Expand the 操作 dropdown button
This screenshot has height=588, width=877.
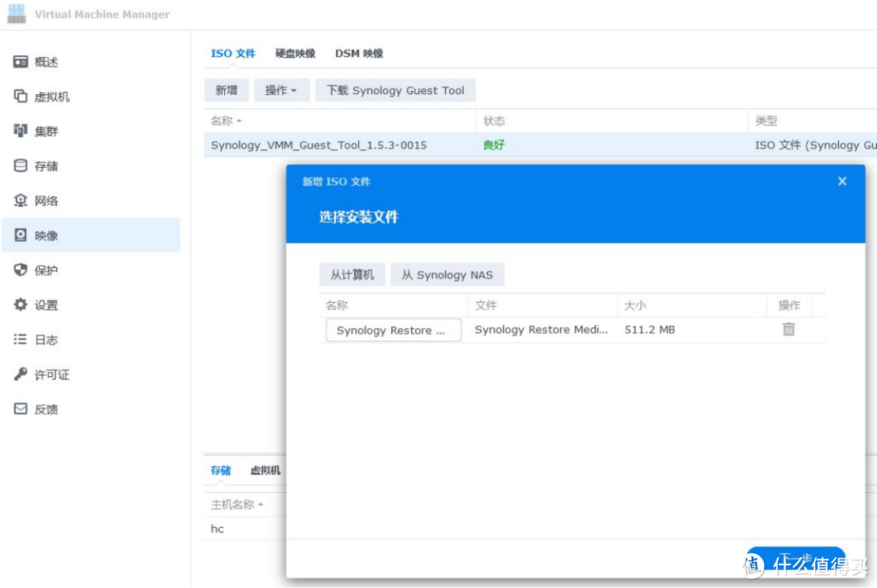[281, 90]
